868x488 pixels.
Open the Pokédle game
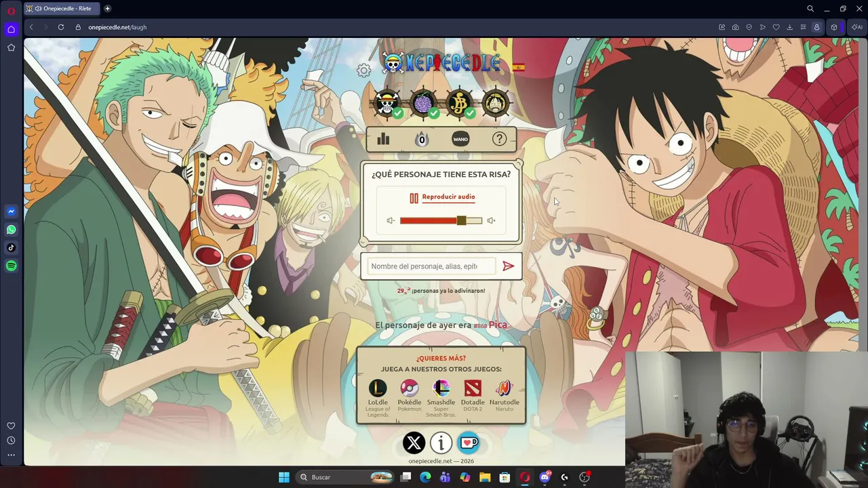[410, 396]
